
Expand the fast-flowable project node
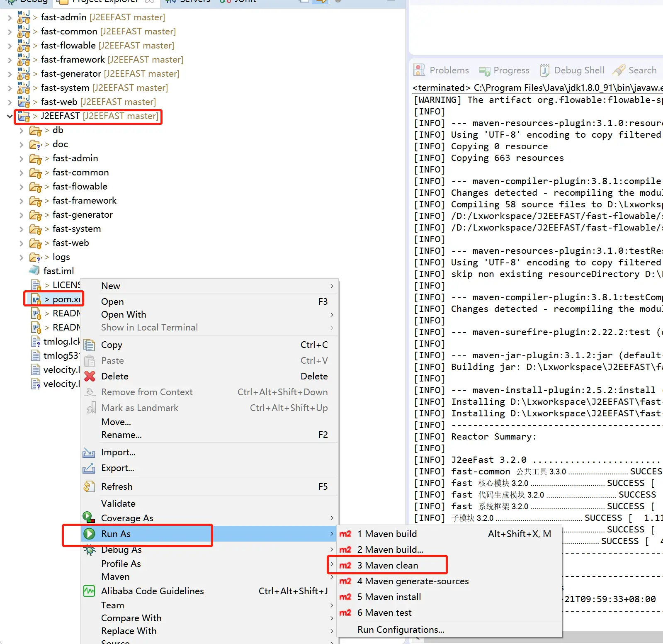[10, 46]
